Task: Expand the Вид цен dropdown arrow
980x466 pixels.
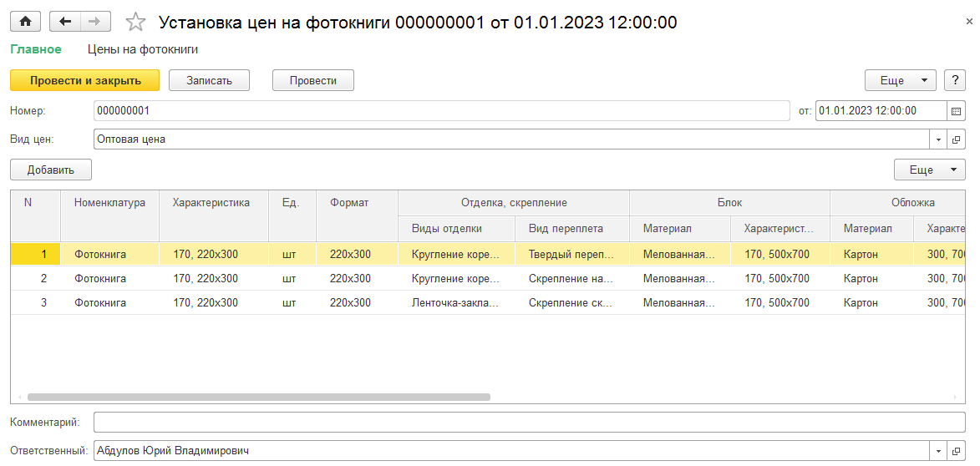Action: point(939,140)
